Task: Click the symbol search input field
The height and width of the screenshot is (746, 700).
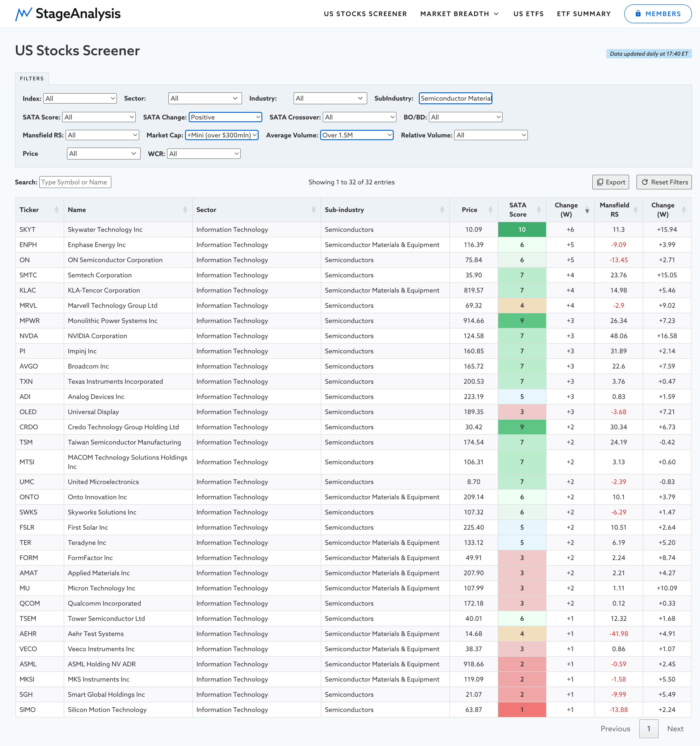Action: (x=75, y=182)
